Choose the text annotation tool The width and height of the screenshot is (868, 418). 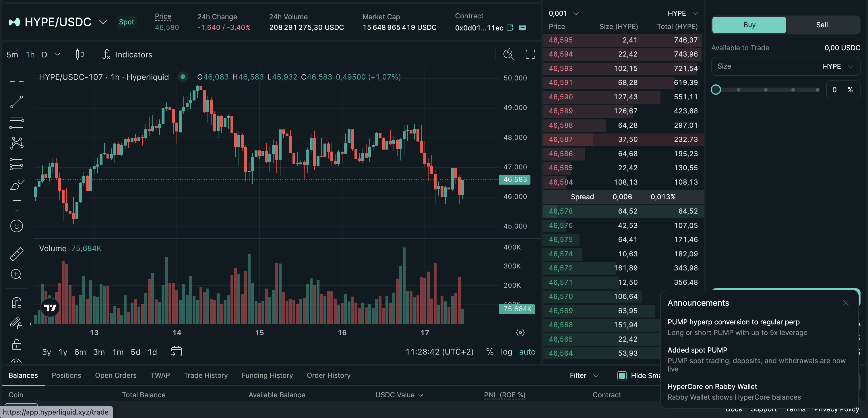17,205
